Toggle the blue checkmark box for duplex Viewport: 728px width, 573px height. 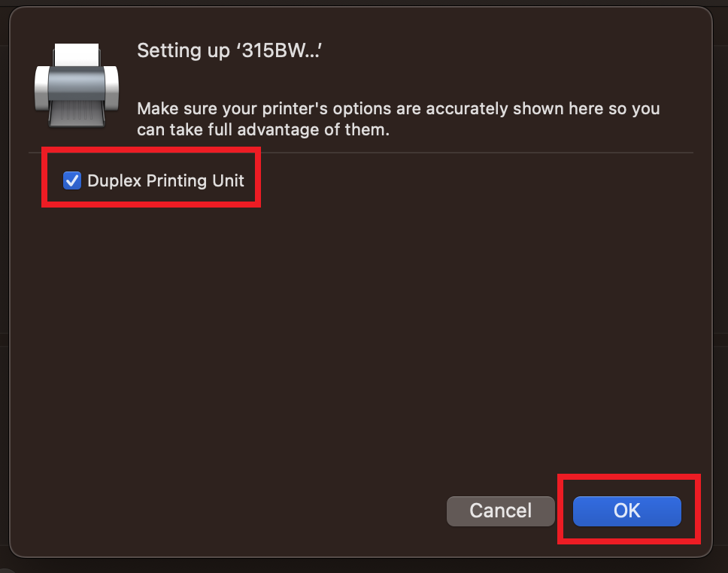(x=72, y=180)
